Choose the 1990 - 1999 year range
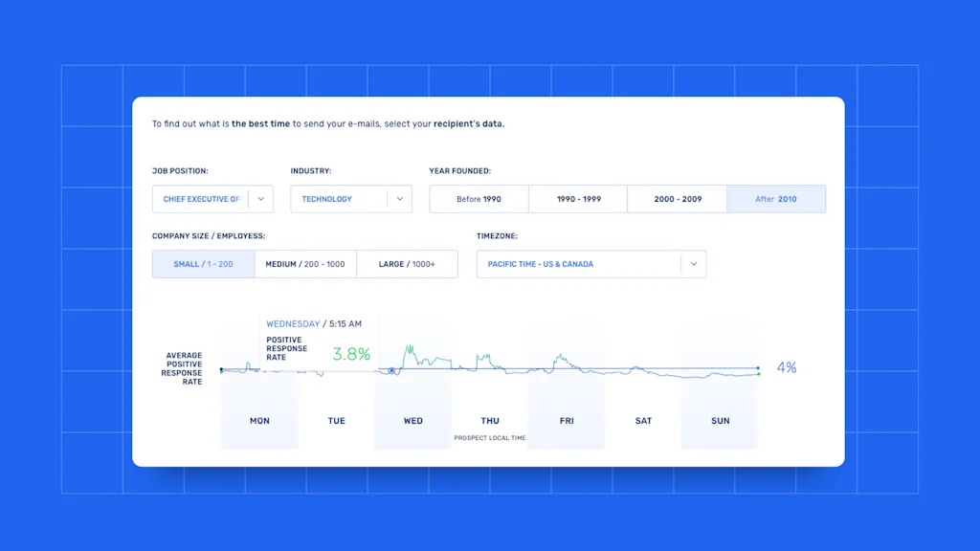This screenshot has width=980, height=551. [x=578, y=199]
